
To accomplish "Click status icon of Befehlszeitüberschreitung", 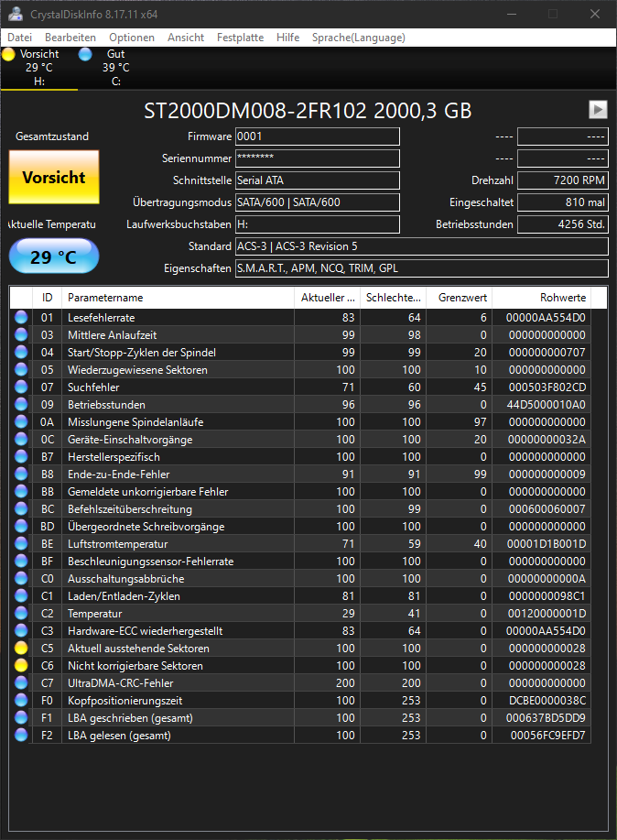I will pyautogui.click(x=21, y=509).
